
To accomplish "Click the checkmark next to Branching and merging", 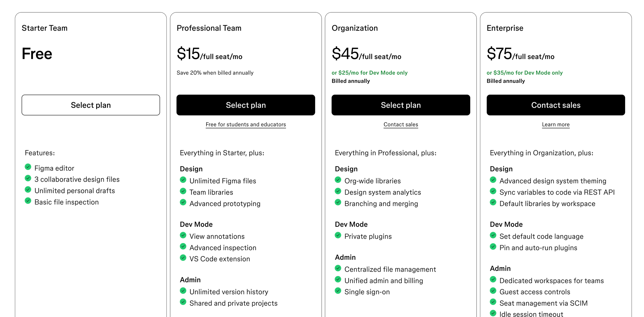I will pyautogui.click(x=338, y=202).
